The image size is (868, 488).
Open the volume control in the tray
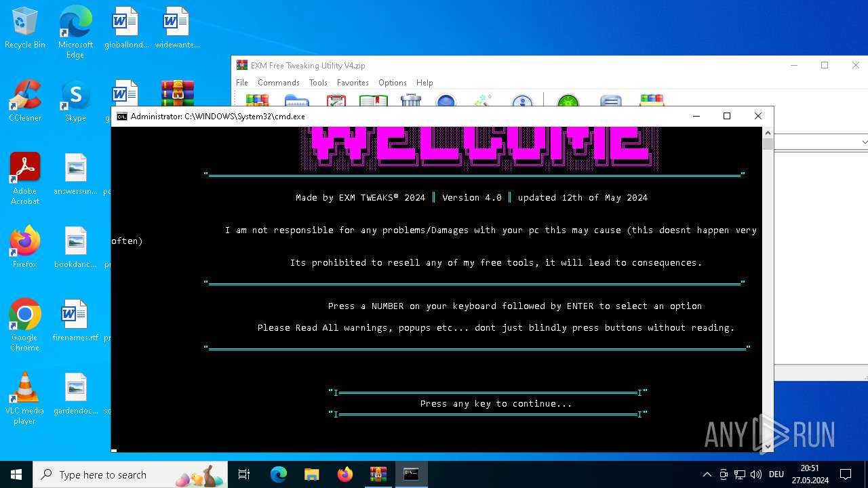click(756, 474)
